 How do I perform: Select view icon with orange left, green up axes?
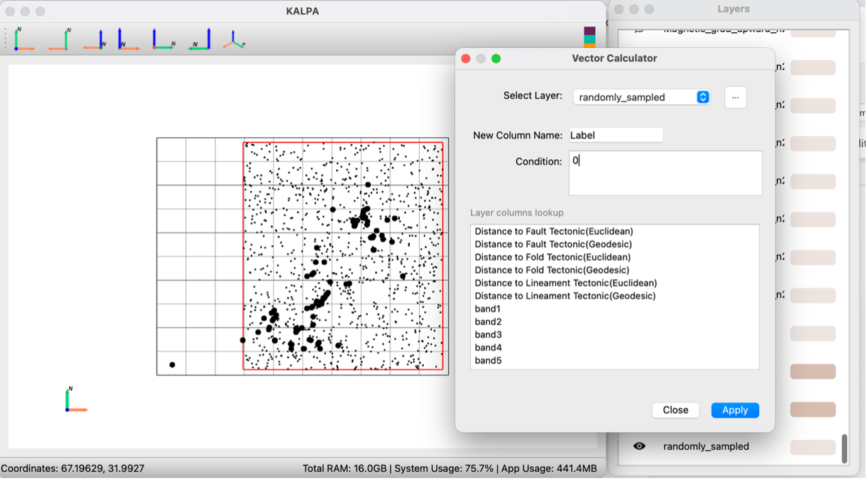(x=59, y=39)
